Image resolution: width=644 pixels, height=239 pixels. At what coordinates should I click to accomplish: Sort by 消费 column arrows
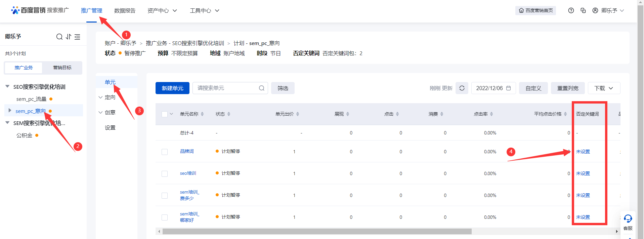click(442, 114)
